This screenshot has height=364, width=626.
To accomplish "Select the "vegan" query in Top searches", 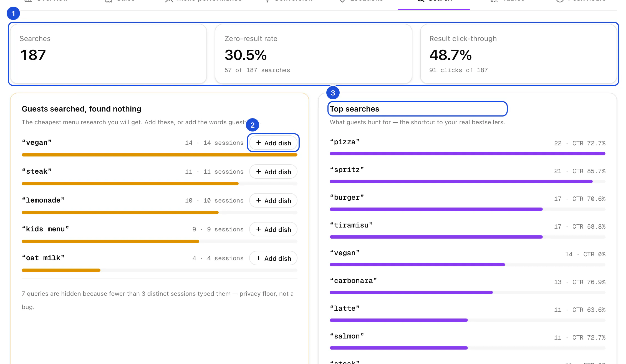I will coord(345,253).
